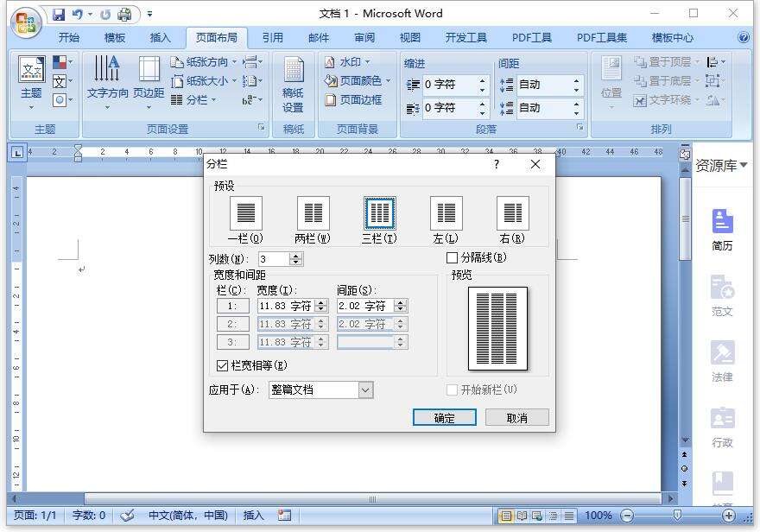The image size is (760, 532).
Task: Switch to the Home (开始) tab
Action: click(69, 38)
